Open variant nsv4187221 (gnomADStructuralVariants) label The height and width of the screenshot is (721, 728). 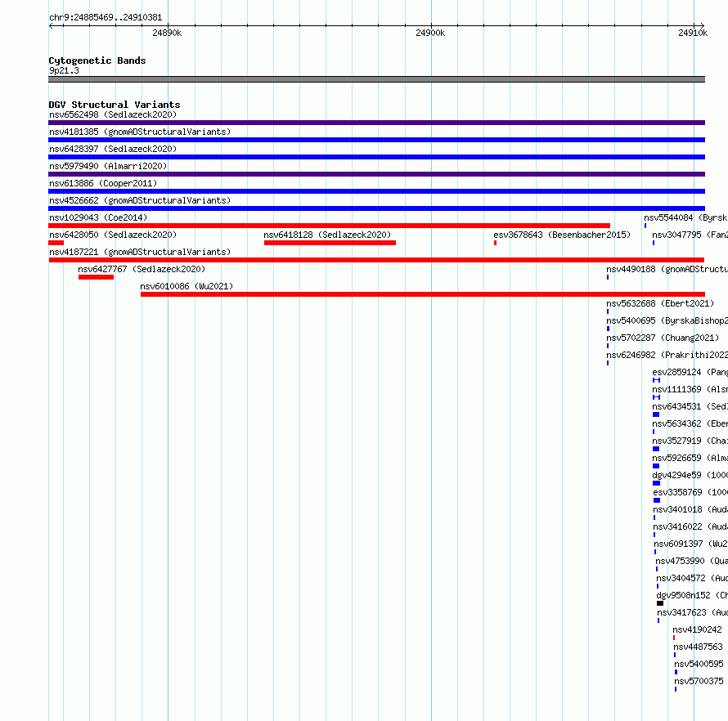[140, 252]
